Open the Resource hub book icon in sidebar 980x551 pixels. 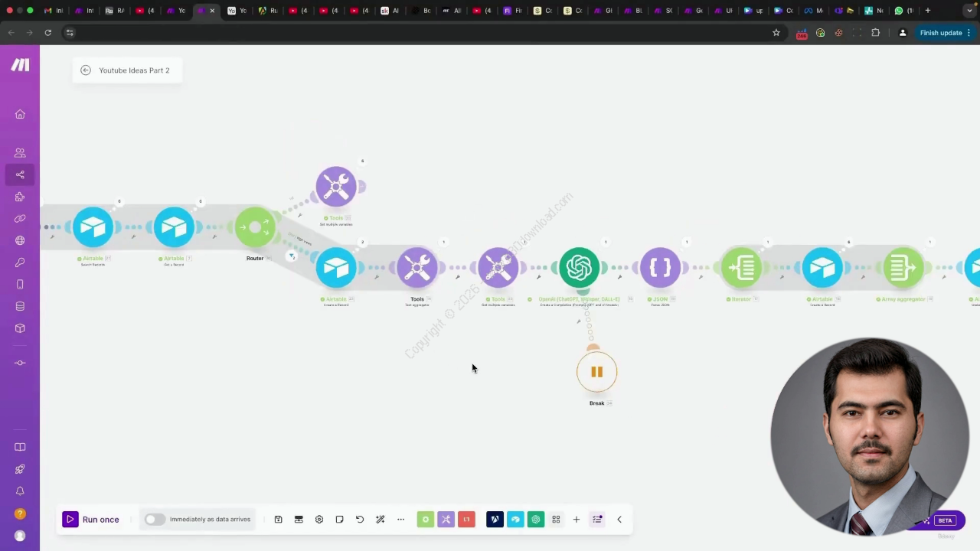point(20,447)
